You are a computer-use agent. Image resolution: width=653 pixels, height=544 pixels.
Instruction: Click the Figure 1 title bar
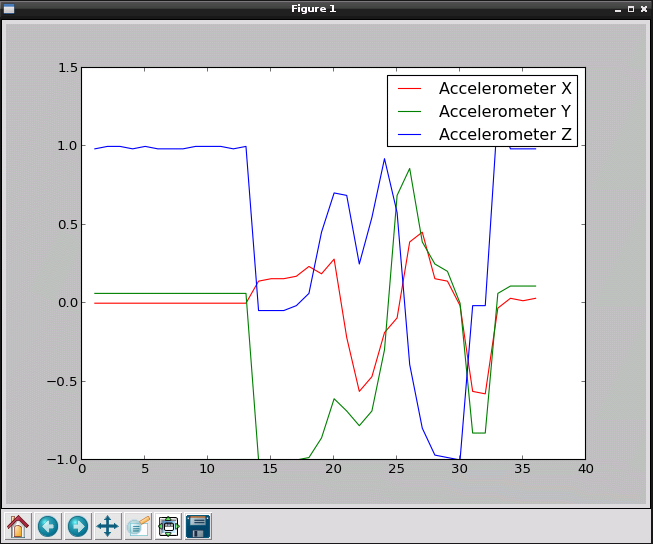(313, 8)
